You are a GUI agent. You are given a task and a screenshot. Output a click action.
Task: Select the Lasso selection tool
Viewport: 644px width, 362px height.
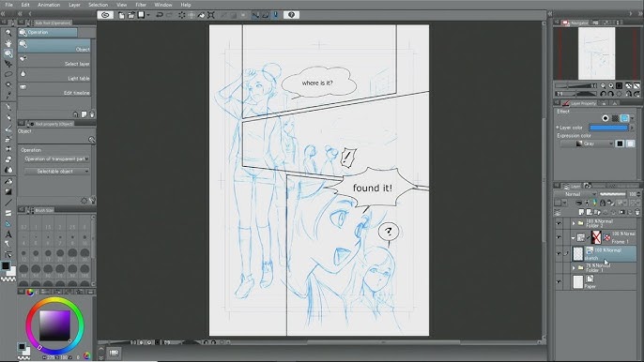8,74
